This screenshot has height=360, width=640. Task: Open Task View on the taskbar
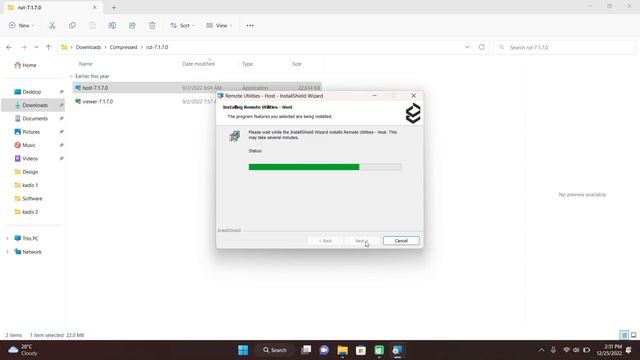306,350
